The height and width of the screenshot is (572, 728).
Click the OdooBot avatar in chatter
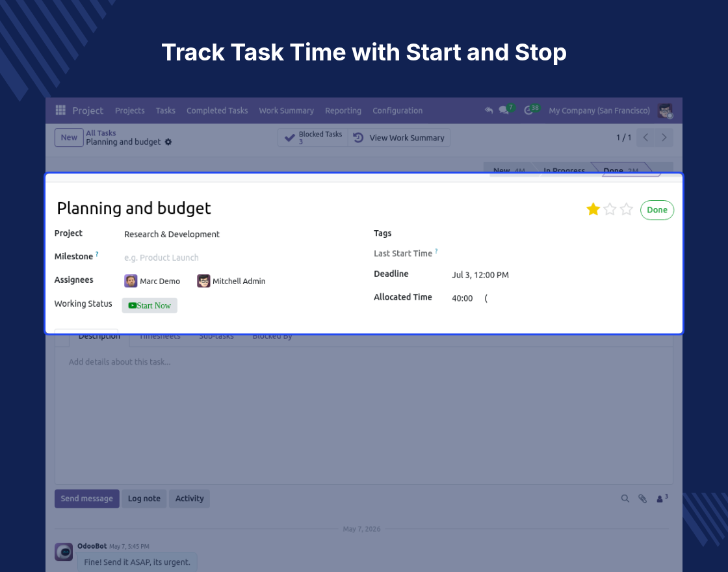64,552
